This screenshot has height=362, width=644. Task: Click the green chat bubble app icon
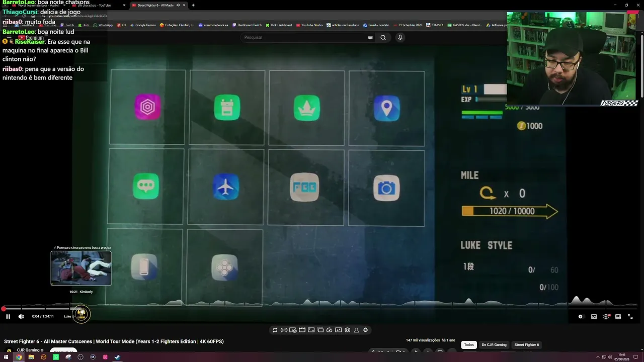point(146,186)
